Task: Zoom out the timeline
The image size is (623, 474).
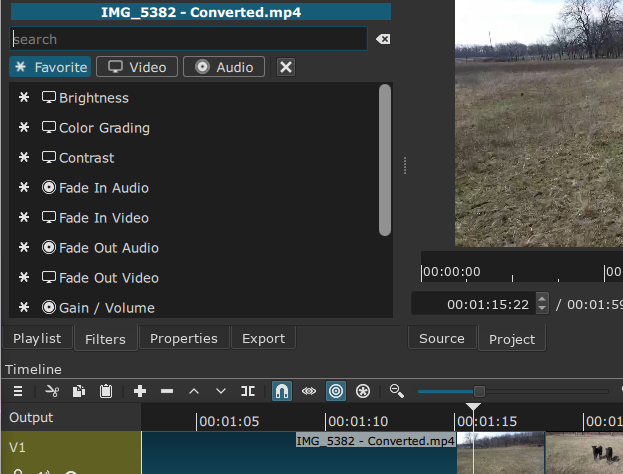Action: coord(397,391)
